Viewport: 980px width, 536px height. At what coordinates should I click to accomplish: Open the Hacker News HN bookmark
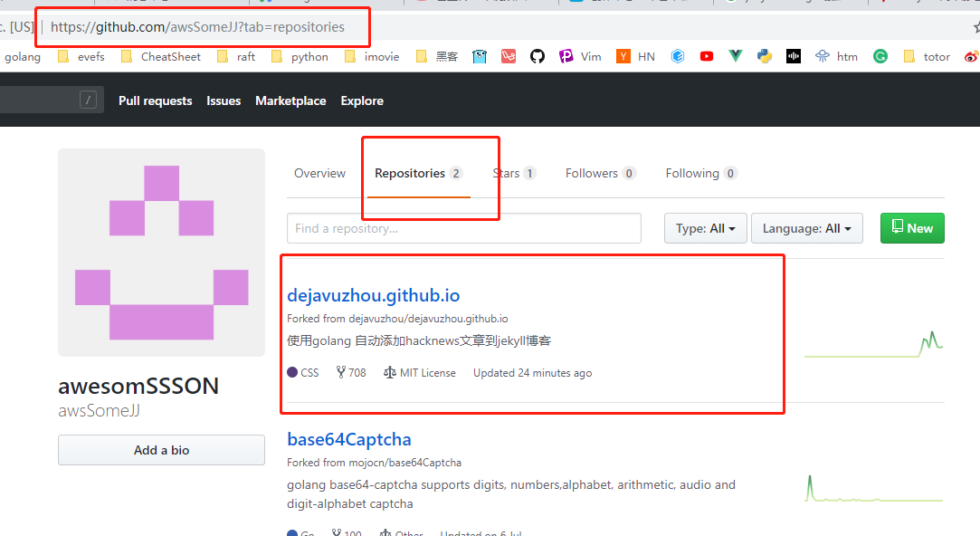coord(635,57)
